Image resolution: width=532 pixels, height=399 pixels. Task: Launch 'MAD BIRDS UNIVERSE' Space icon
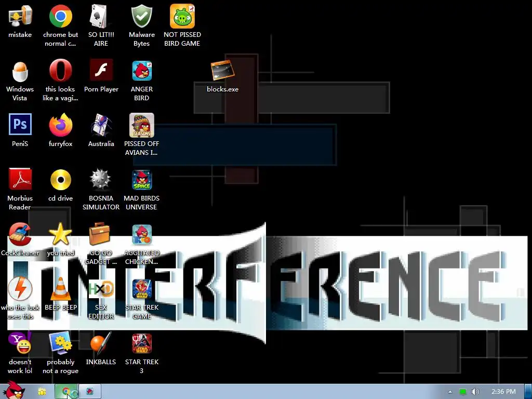coord(142,180)
